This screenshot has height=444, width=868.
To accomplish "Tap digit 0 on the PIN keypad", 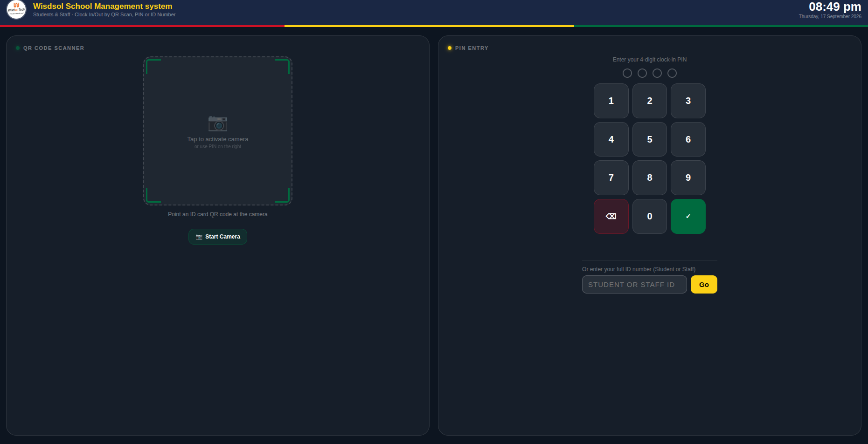I will point(650,216).
